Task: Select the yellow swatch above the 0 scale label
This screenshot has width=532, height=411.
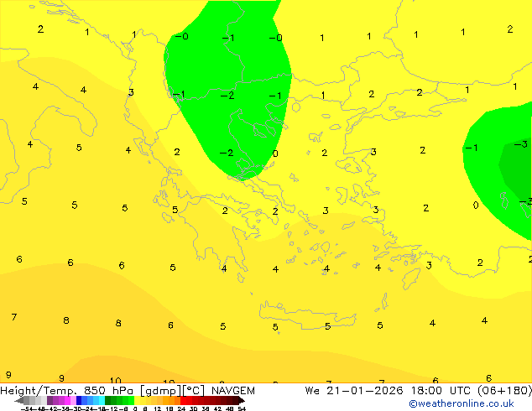Action: coord(137,400)
